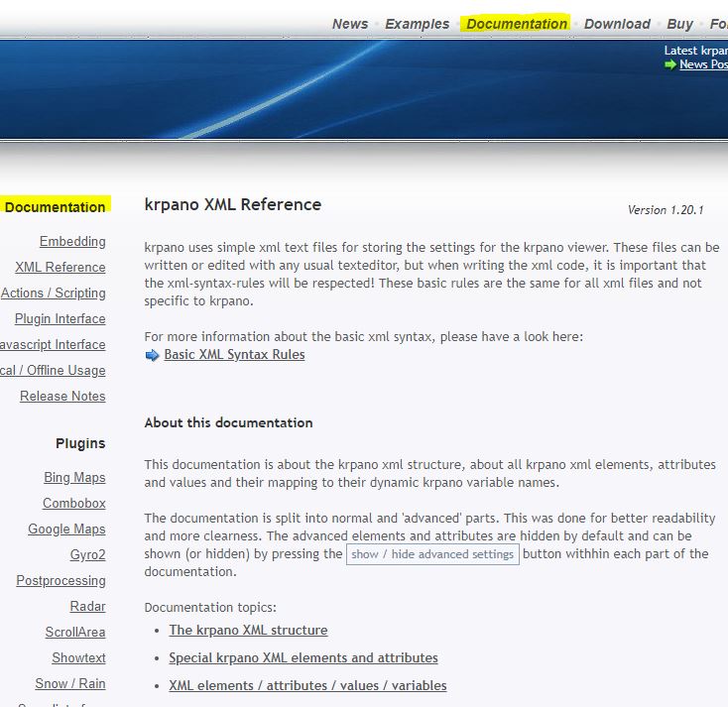Image resolution: width=728 pixels, height=707 pixels.
Task: View the Release Notes page
Action: 62,397
